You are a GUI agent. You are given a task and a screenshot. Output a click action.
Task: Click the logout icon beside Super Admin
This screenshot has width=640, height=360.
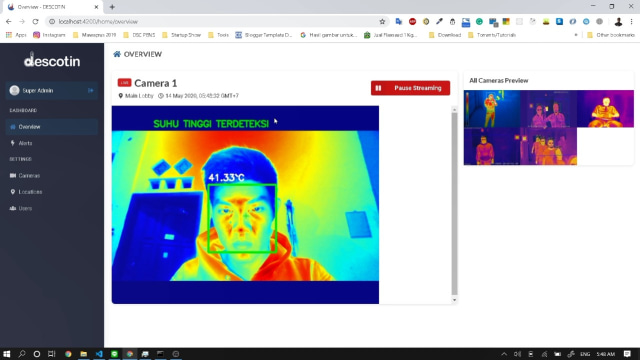point(91,91)
